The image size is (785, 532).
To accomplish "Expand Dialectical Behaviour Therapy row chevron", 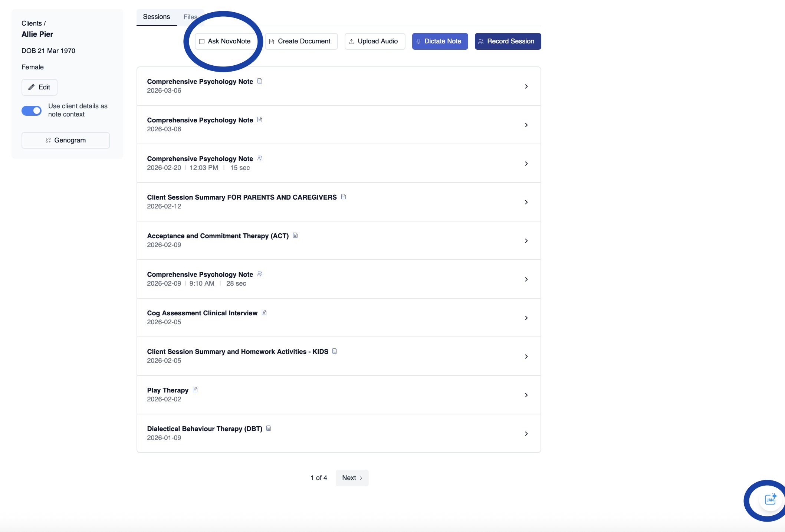I will click(x=526, y=434).
